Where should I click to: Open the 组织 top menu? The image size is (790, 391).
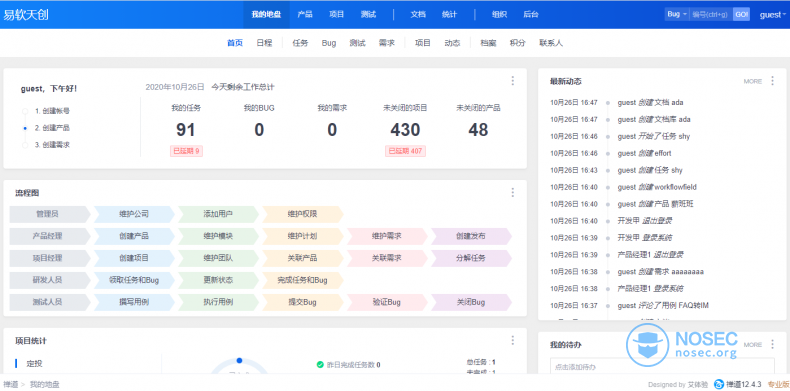click(499, 15)
